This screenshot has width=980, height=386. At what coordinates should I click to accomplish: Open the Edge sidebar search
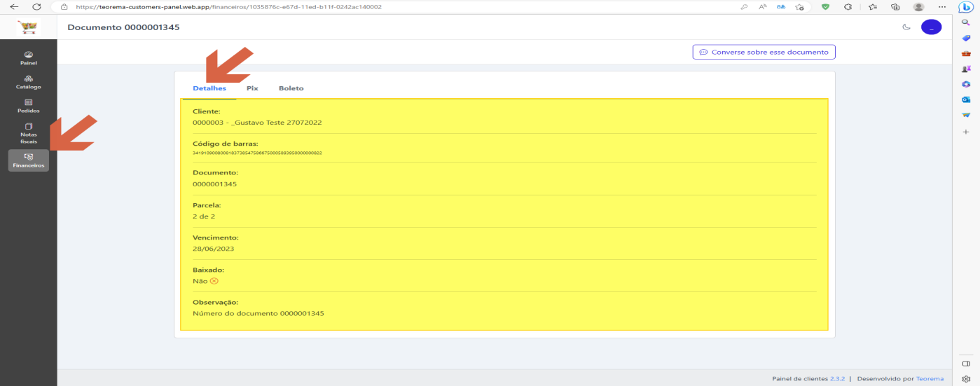click(966, 22)
